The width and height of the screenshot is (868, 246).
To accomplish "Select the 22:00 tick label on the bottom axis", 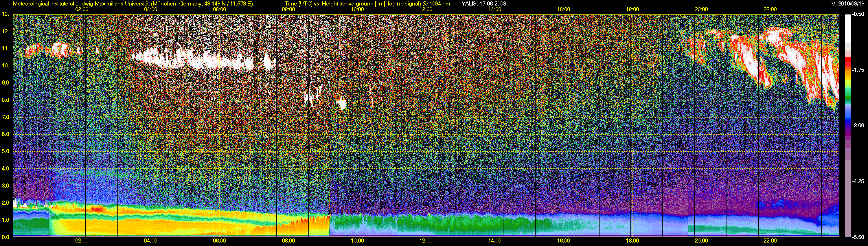I will 770,241.
